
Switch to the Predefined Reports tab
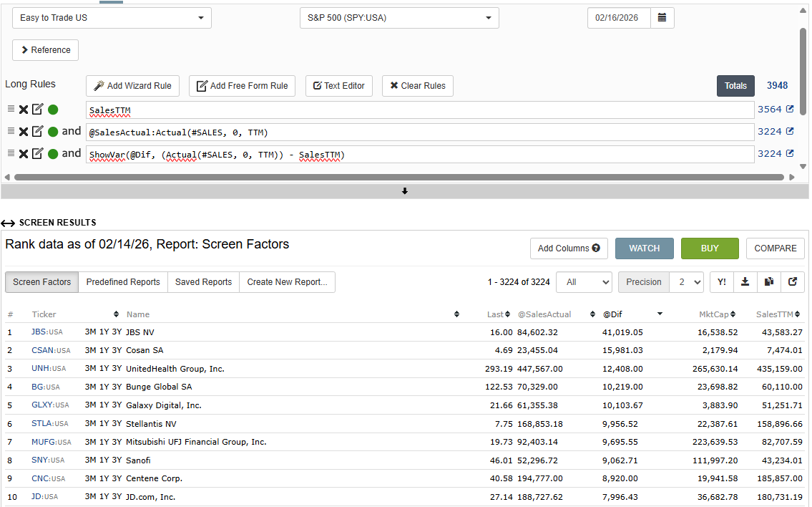123,282
